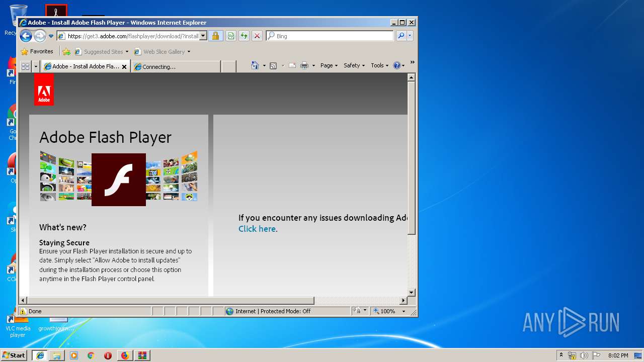Viewport: 644px width, 362px height.
Task: View the security lock report icon
Action: pyautogui.click(x=215, y=36)
